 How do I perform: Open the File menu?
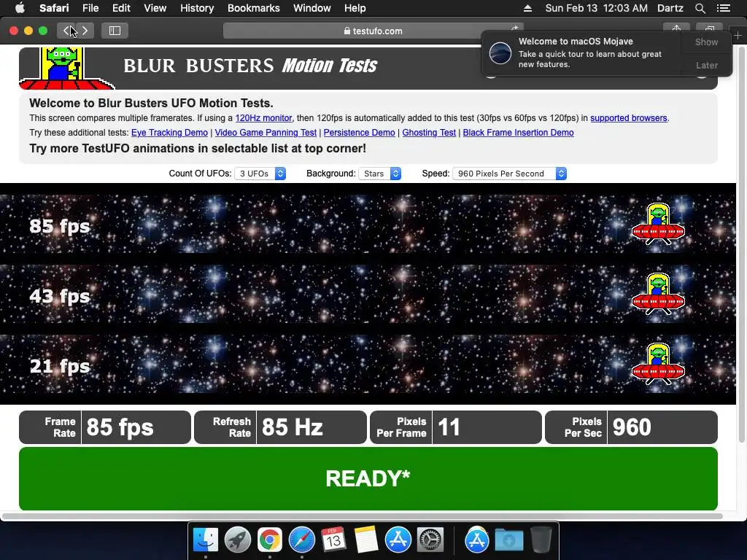click(90, 8)
